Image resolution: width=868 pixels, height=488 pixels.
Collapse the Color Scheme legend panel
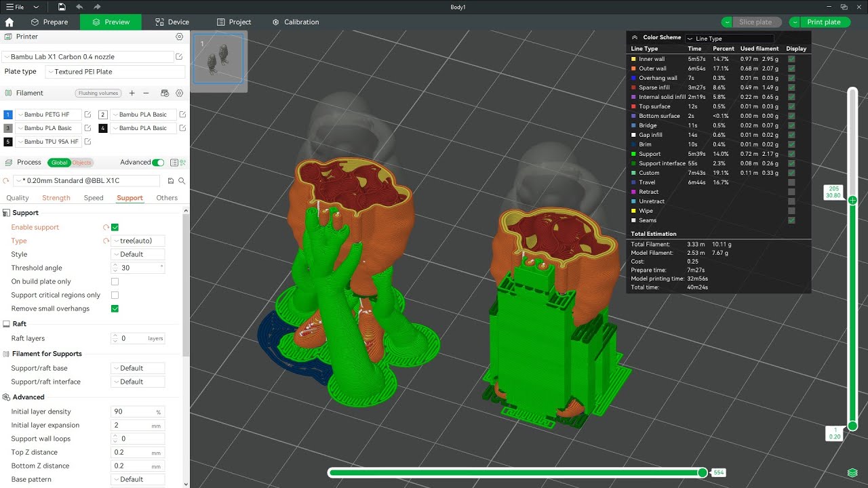tap(635, 38)
